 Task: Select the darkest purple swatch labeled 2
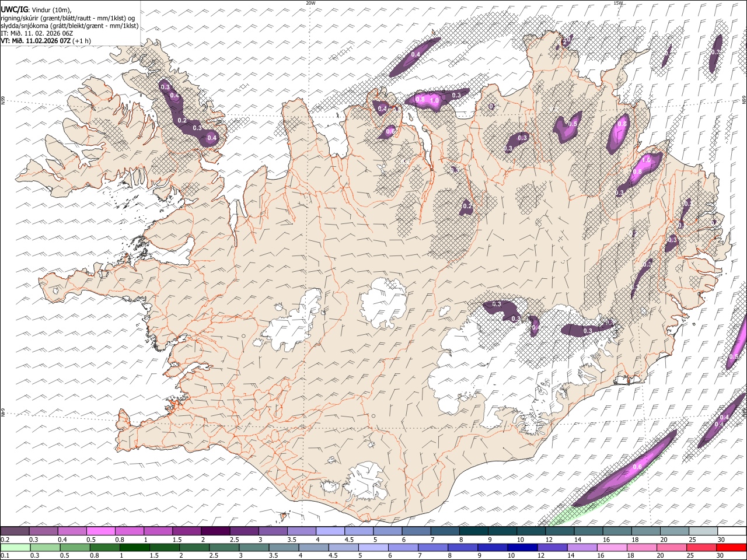[x=215, y=531]
